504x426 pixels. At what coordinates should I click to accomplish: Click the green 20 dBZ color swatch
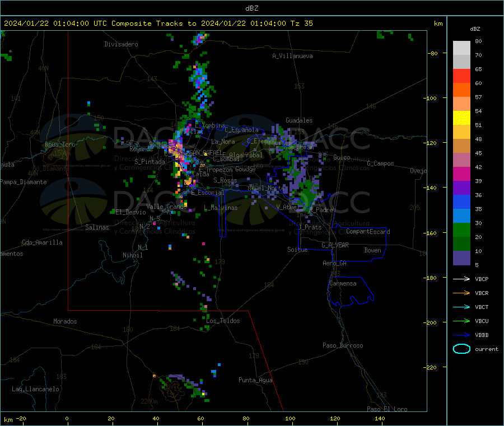(x=461, y=230)
